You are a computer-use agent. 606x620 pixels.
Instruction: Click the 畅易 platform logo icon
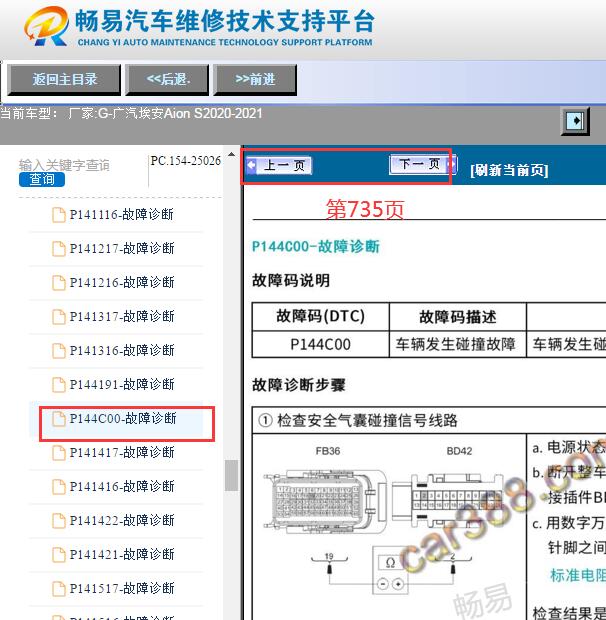(x=46, y=26)
